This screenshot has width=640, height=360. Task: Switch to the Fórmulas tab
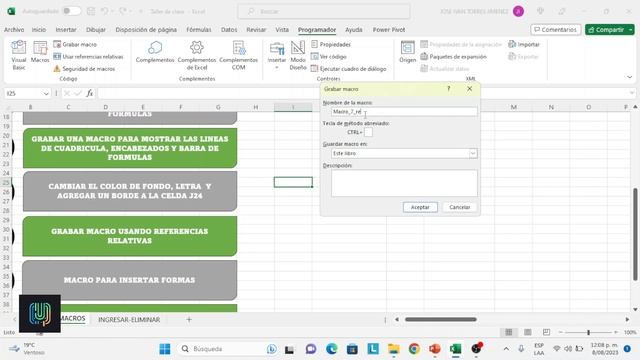coord(199,29)
